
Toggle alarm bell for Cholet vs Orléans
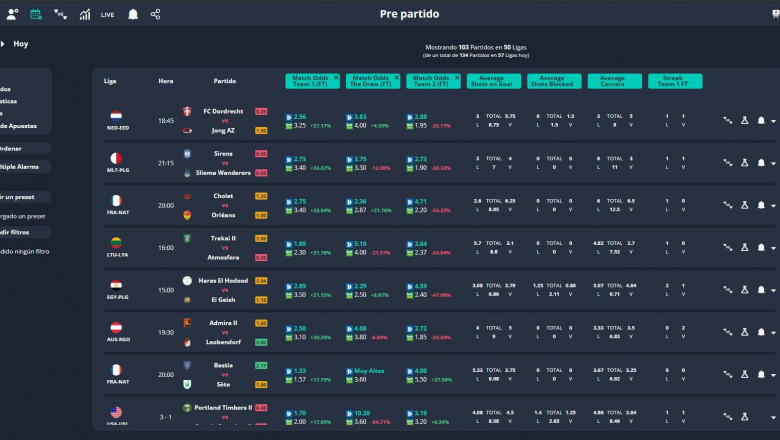tap(761, 204)
